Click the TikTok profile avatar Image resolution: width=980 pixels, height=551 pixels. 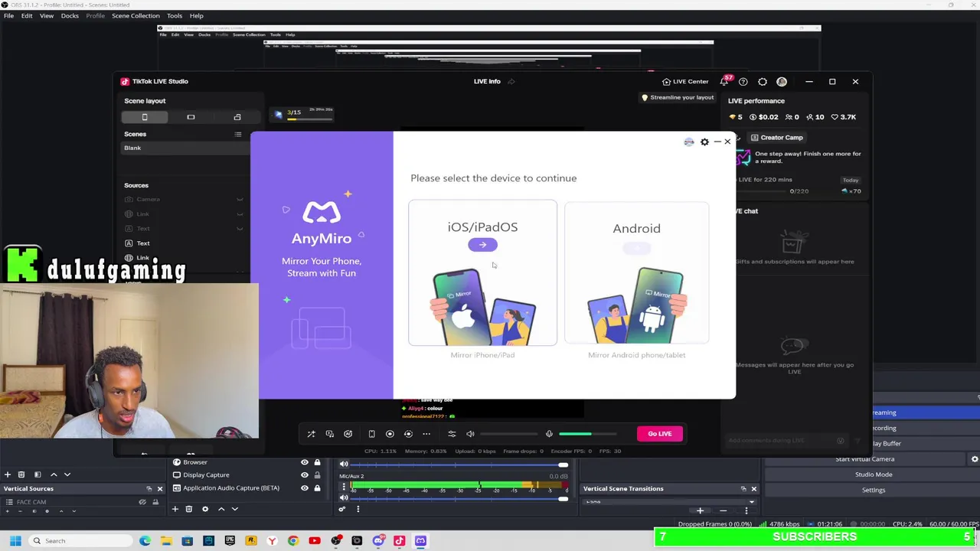click(x=782, y=82)
